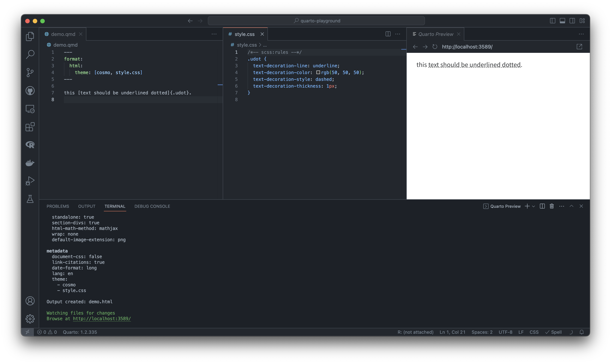Toggle primary side bar visibility
The image size is (611, 364).
(553, 21)
